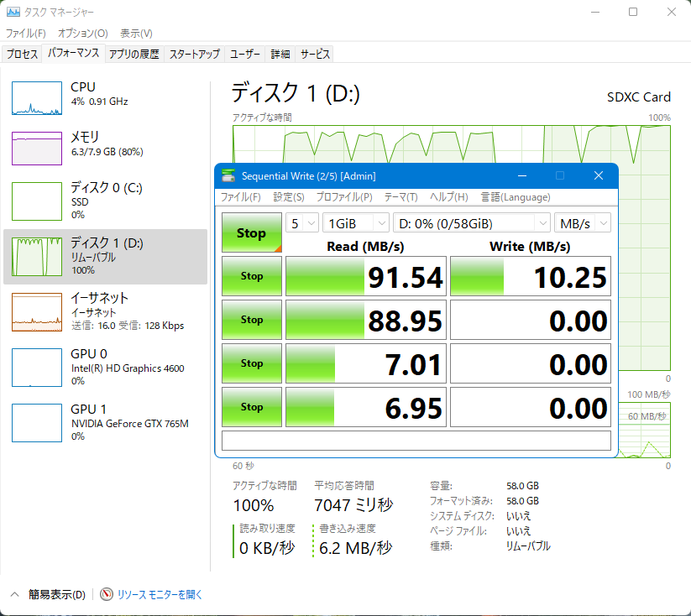Collapse with the 簡易表示 chevron icon
Image resolution: width=691 pixels, height=616 pixels.
pos(14,594)
